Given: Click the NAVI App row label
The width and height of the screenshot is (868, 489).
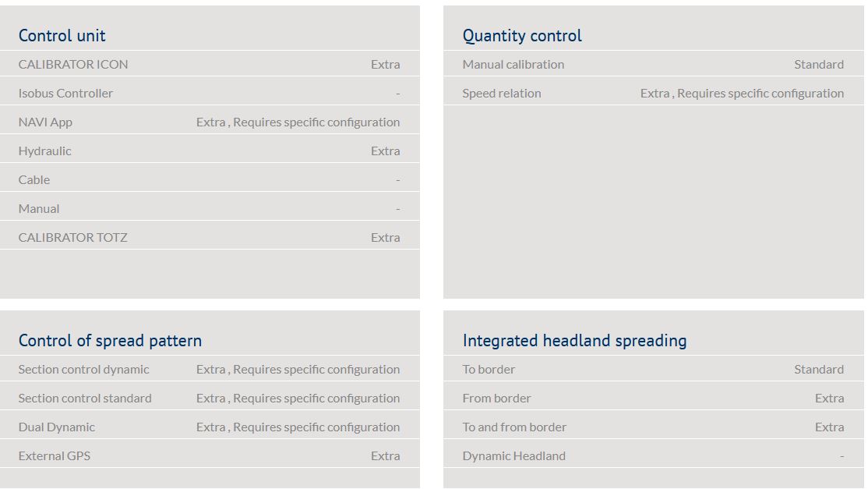Looking at the screenshot, I should coord(45,122).
